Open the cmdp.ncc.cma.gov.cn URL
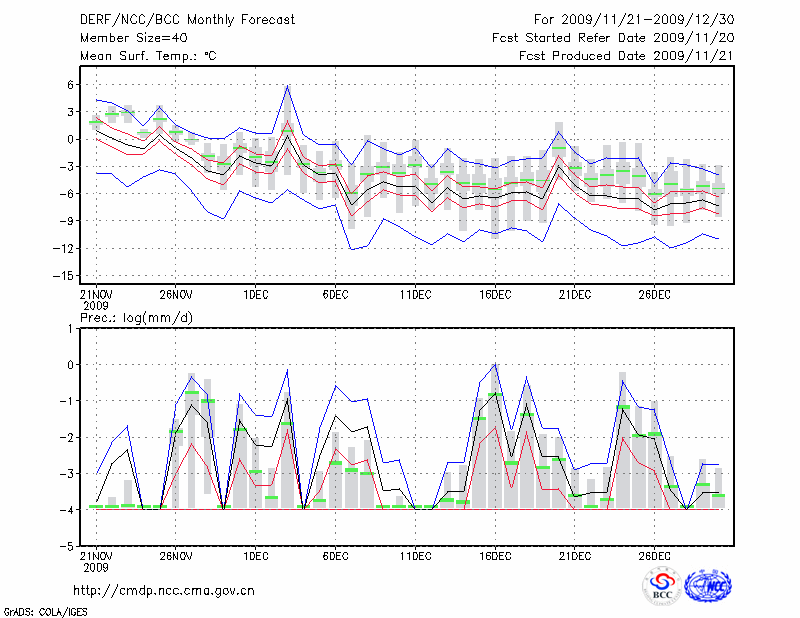 [164, 590]
